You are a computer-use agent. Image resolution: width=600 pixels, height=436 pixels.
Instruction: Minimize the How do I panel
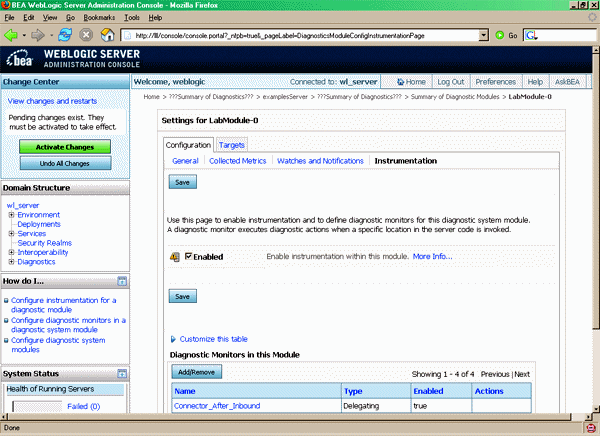pos(122,281)
